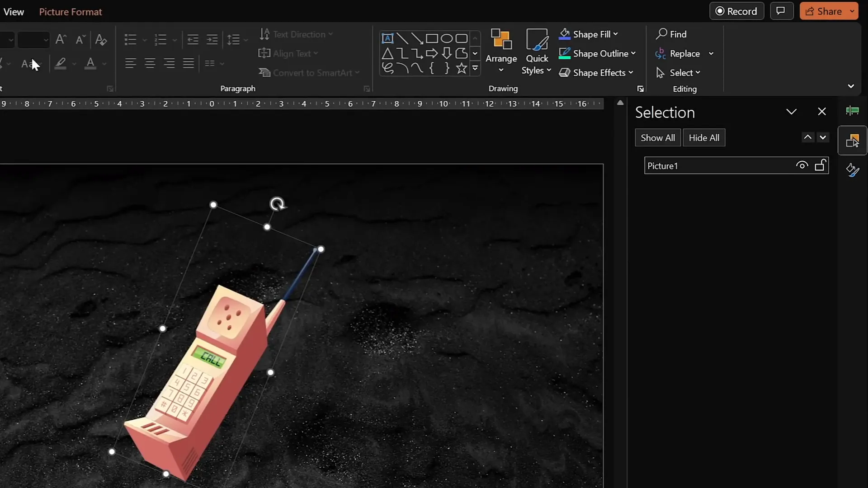This screenshot has width=868, height=488.
Task: Click Hide All in Selection pane
Action: click(x=704, y=138)
